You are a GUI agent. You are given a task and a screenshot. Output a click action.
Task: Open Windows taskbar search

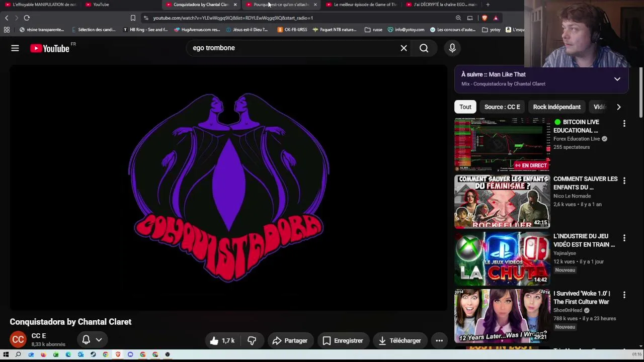[18, 354]
